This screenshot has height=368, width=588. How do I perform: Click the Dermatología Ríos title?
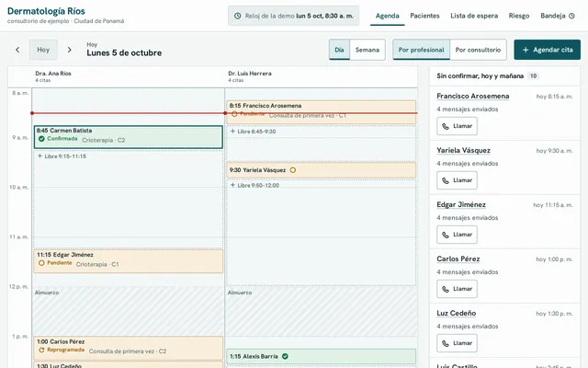point(46,11)
